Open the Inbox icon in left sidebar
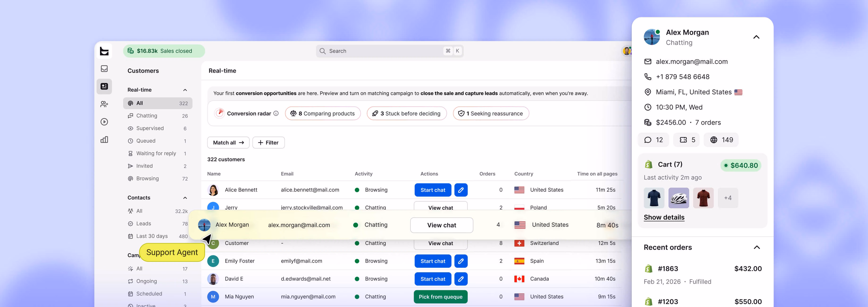 tap(104, 68)
